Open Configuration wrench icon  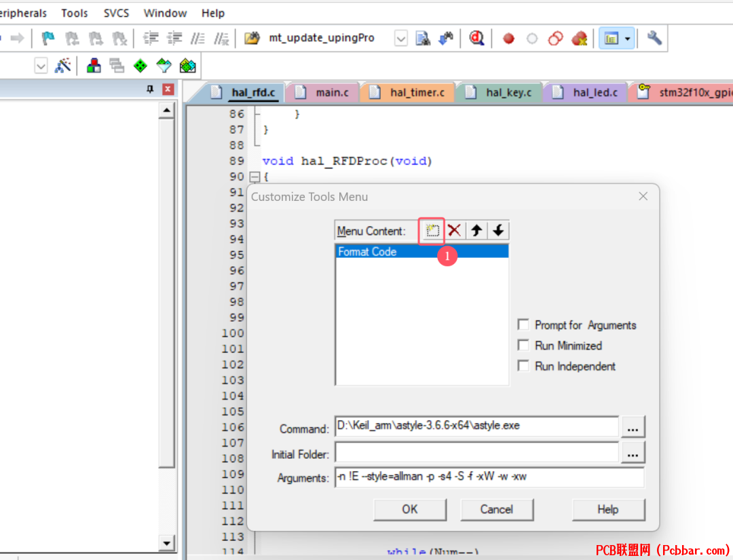click(x=654, y=38)
